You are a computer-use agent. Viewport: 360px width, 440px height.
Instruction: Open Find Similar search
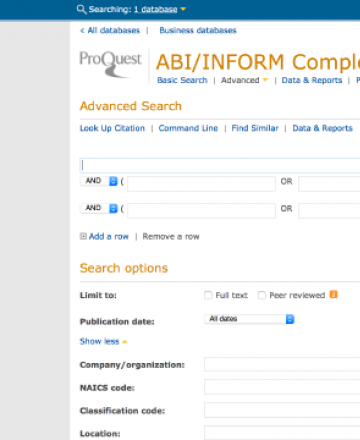tap(255, 128)
